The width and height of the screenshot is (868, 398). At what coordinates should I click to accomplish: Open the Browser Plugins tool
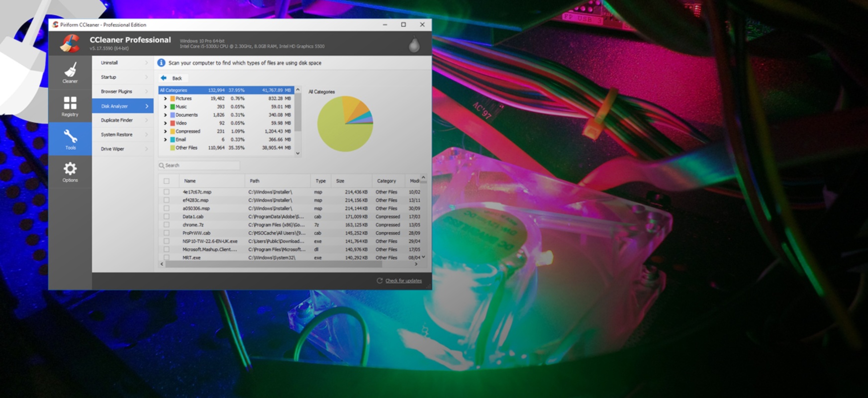(122, 92)
